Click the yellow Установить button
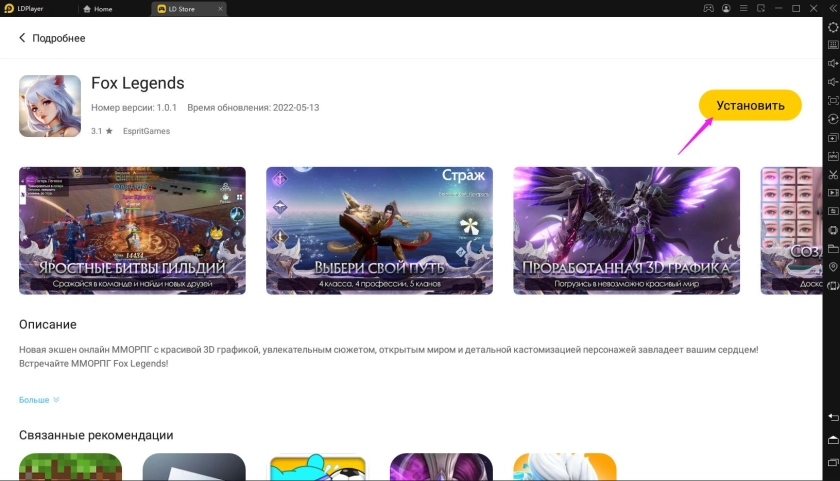The image size is (840, 481). point(749,105)
